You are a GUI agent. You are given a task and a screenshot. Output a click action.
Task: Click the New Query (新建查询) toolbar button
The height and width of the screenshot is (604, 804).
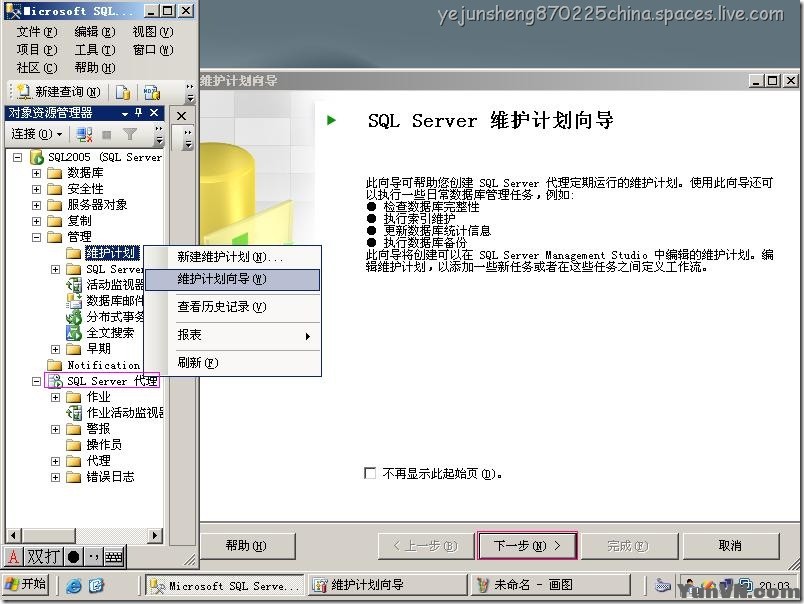(58, 92)
